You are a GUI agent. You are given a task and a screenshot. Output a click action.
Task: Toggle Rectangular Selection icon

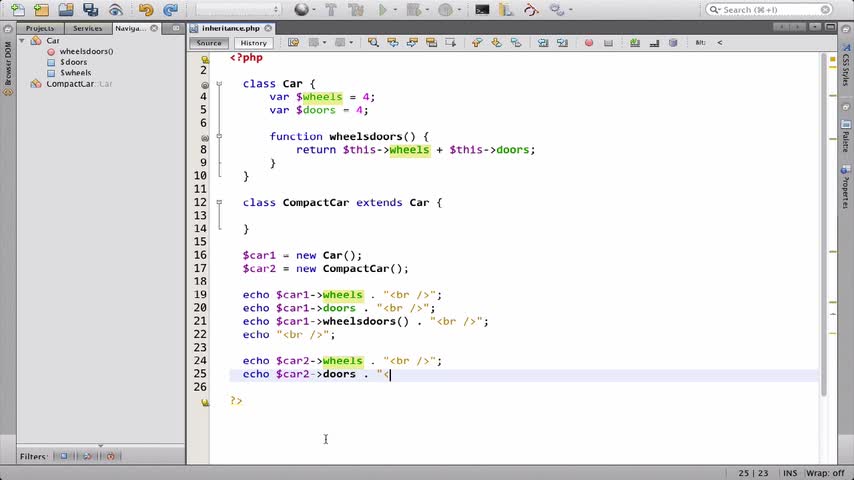(x=450, y=42)
